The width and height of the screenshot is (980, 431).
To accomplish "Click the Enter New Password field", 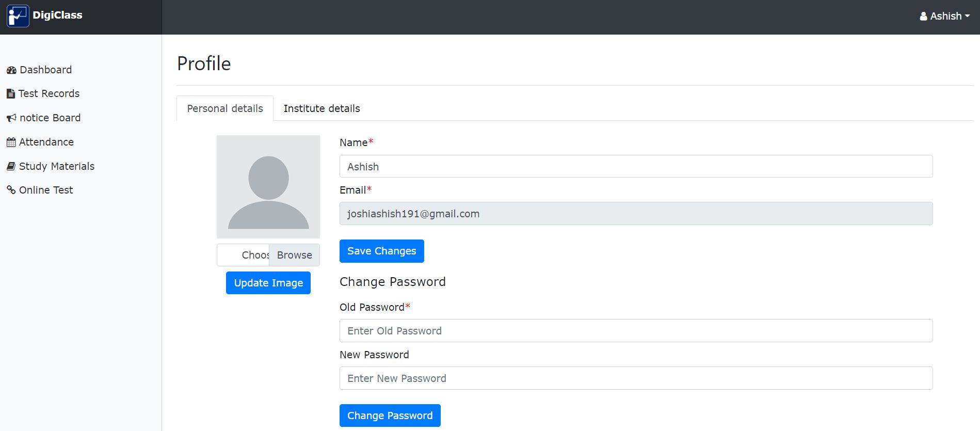I will (x=636, y=378).
